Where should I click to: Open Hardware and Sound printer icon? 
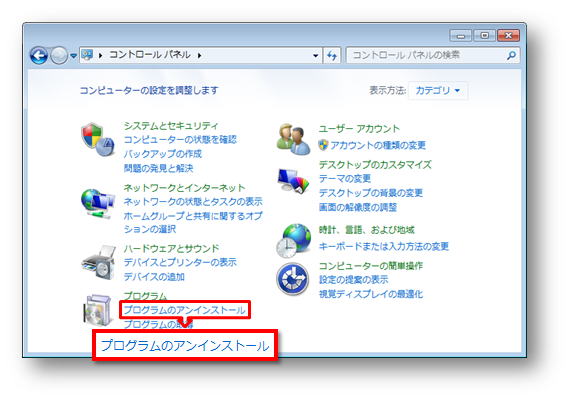pyautogui.click(x=98, y=262)
